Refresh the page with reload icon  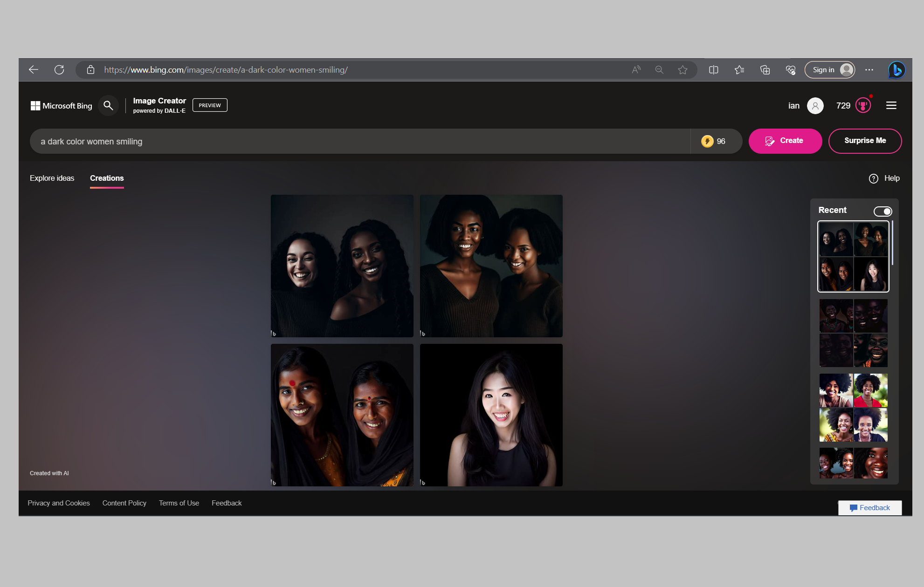(59, 70)
